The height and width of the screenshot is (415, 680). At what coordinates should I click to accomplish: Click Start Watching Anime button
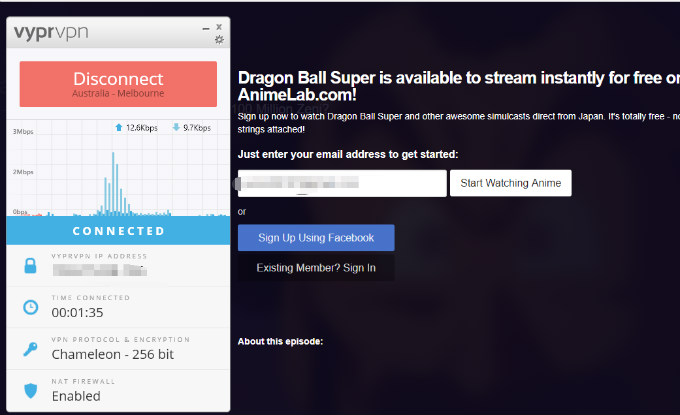(510, 183)
